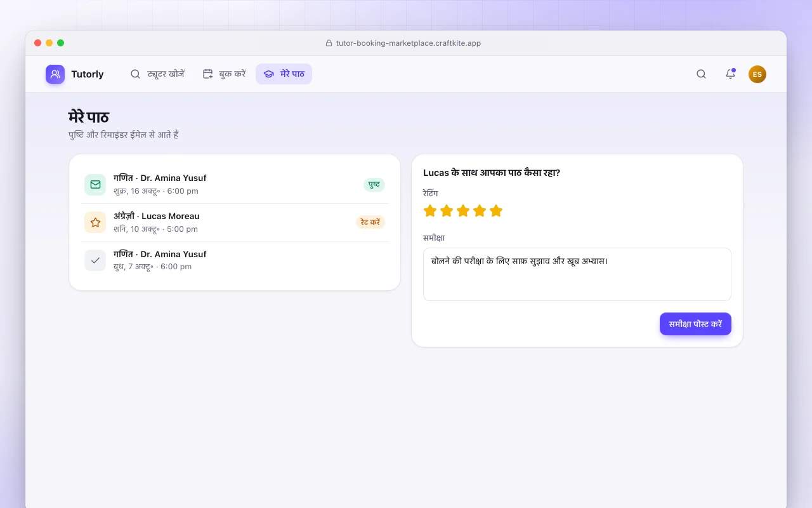Set rating to one star
This screenshot has height=508, width=812.
430,211
